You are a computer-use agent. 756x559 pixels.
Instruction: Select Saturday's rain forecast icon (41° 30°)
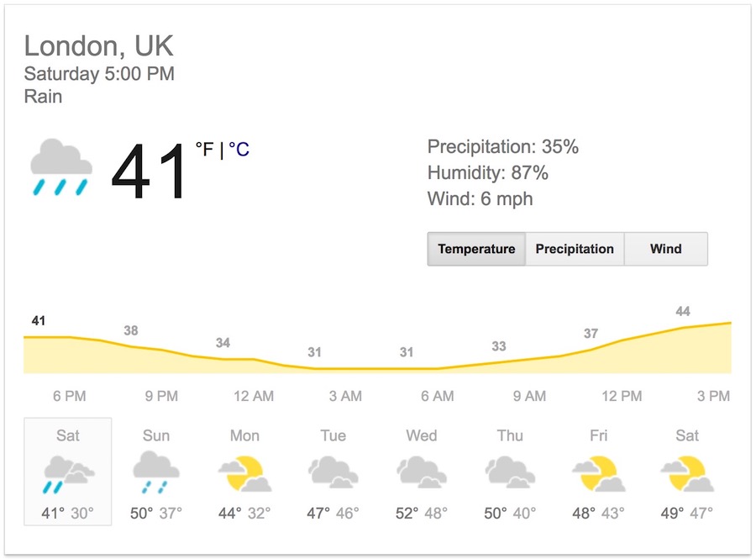coord(68,474)
